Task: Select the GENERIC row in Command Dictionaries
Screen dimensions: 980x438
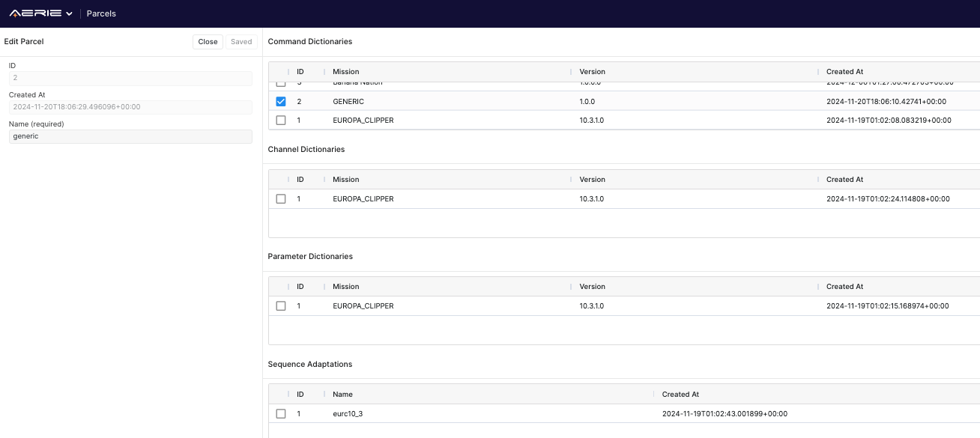Action: coord(450,100)
